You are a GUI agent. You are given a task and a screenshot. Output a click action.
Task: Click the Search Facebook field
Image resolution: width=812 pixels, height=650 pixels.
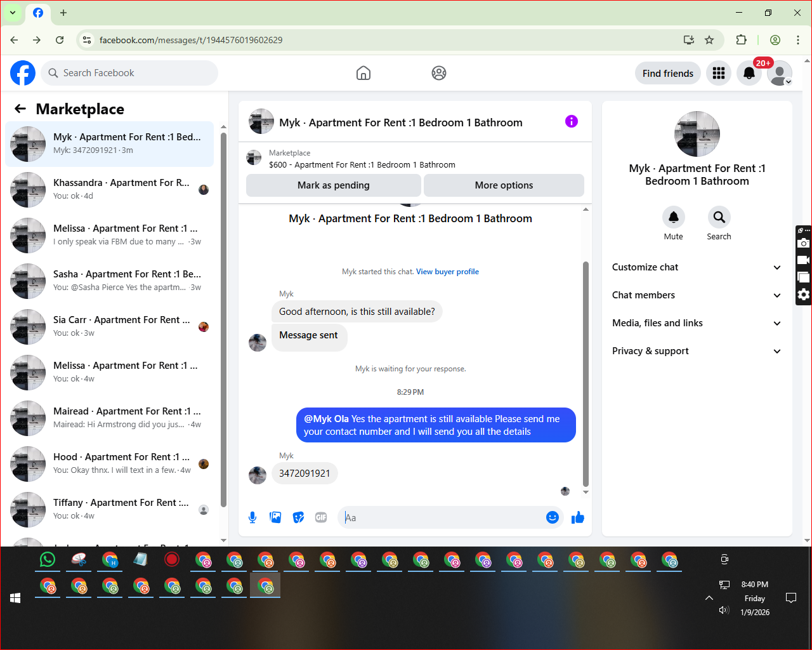coord(129,73)
